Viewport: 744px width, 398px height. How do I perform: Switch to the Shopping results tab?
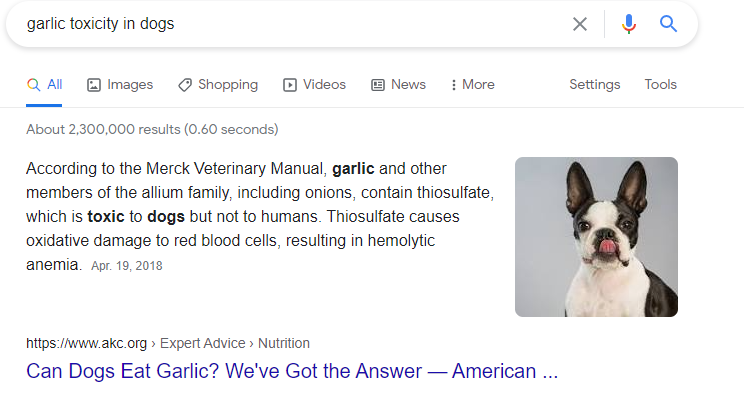click(218, 84)
